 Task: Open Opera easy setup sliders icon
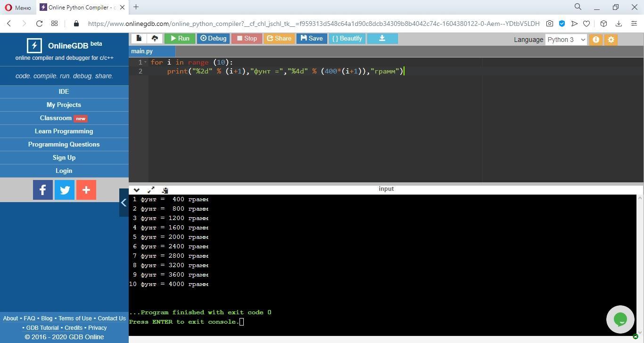coord(634,24)
